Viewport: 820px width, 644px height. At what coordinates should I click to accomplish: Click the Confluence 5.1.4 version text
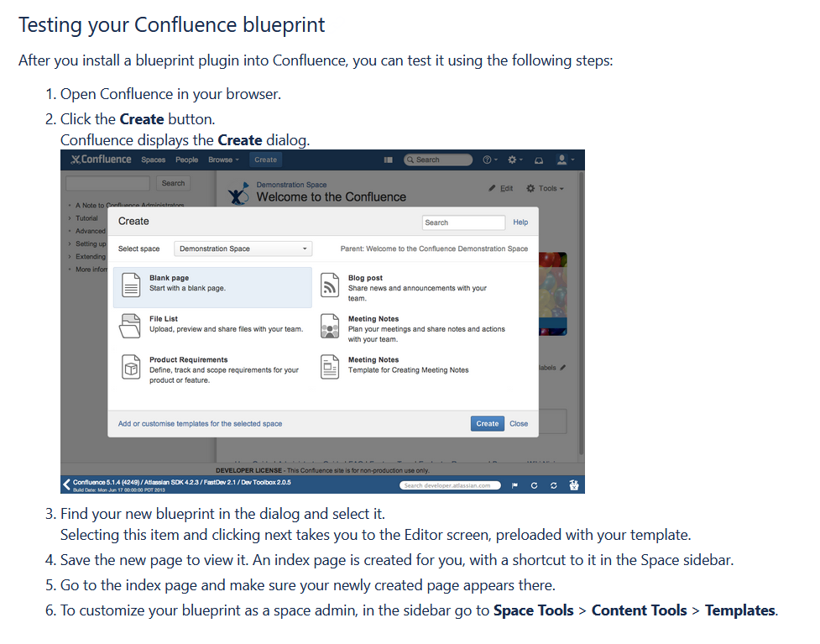click(181, 482)
